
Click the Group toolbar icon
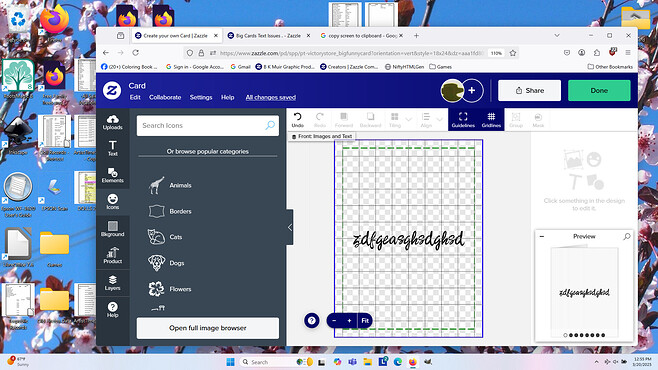(516, 120)
